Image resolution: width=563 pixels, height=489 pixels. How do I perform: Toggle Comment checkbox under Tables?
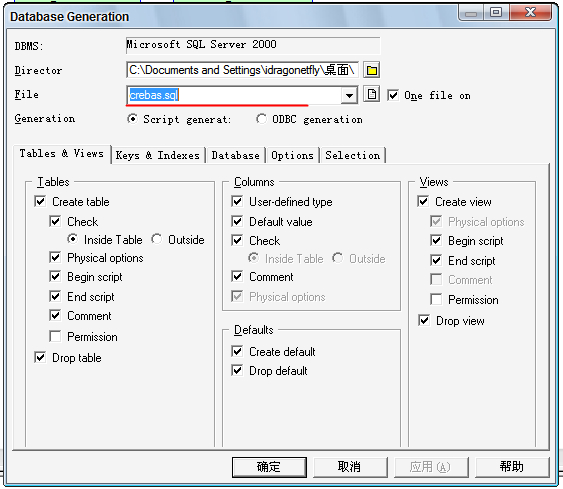point(55,316)
